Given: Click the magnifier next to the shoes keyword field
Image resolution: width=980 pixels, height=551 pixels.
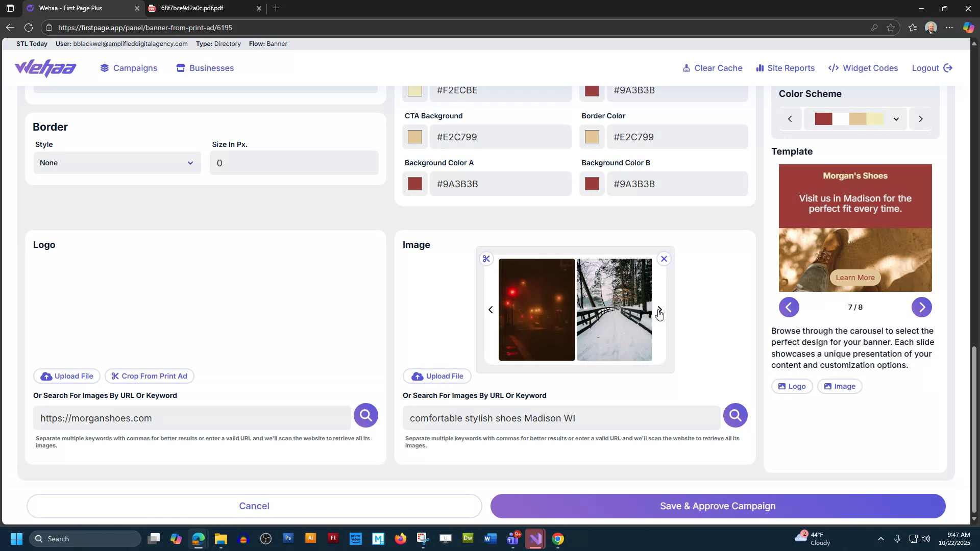Looking at the screenshot, I should coord(735,415).
